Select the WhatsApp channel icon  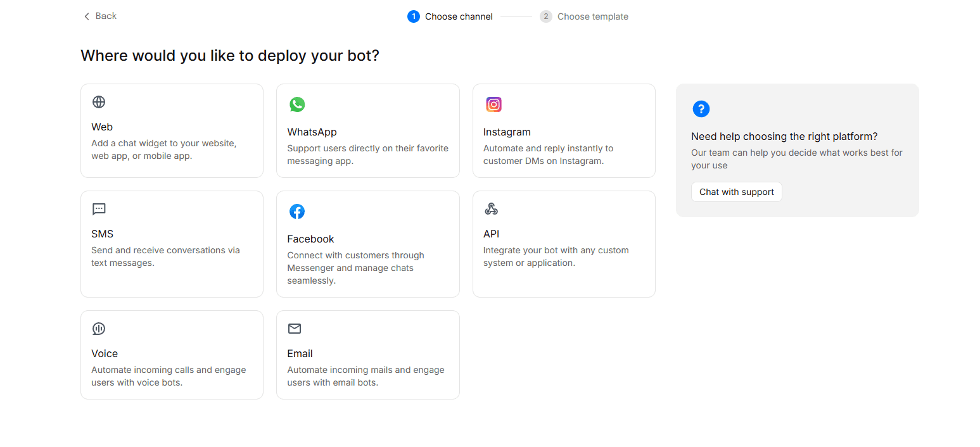[298, 104]
